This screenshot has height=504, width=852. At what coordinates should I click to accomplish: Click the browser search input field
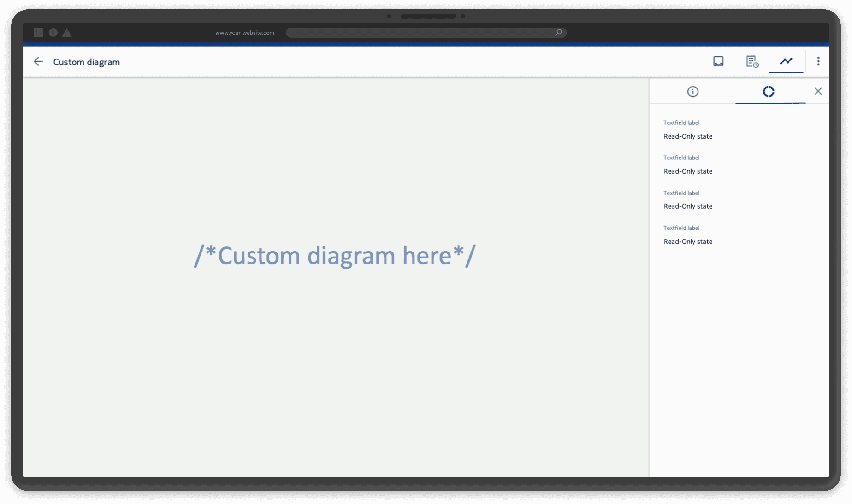pos(424,32)
